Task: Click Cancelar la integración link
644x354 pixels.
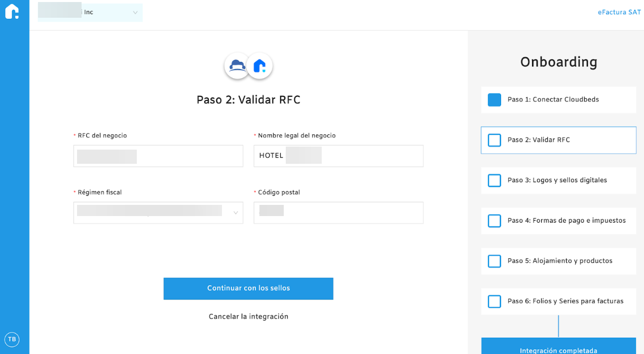Action: click(248, 316)
